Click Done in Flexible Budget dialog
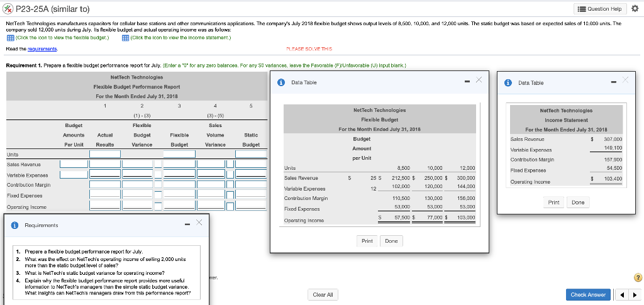 tap(391, 241)
